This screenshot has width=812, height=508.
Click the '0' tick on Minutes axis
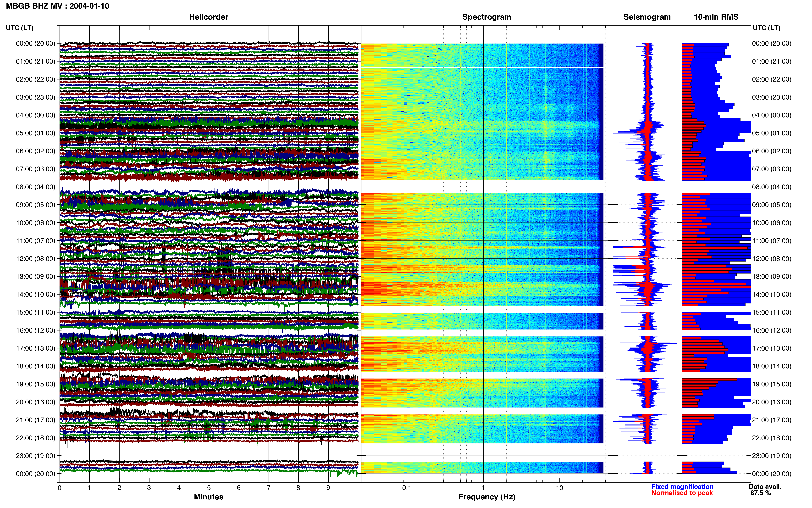coord(59,487)
